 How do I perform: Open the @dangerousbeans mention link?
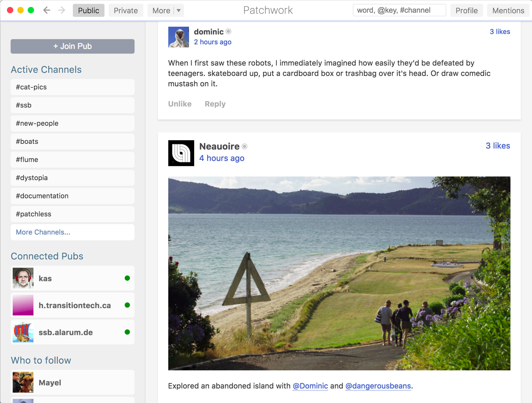pyautogui.click(x=378, y=386)
